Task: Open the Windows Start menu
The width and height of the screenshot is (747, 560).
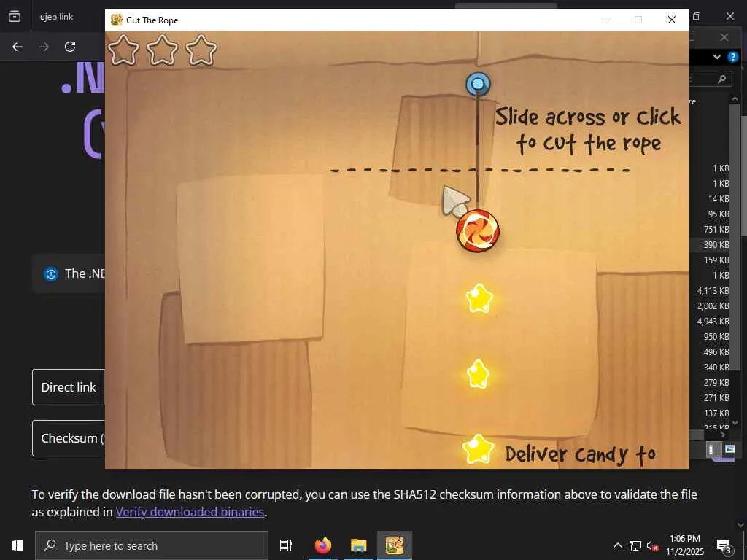Action: (18, 545)
